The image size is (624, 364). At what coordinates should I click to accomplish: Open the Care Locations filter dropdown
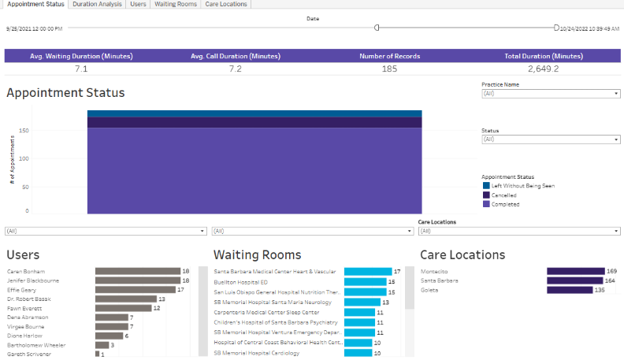click(518, 231)
